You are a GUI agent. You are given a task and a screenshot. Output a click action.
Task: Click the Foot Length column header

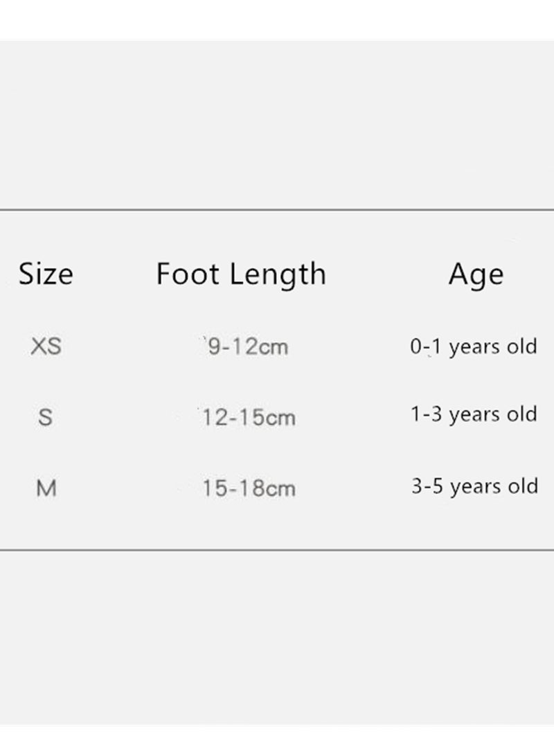click(x=242, y=275)
